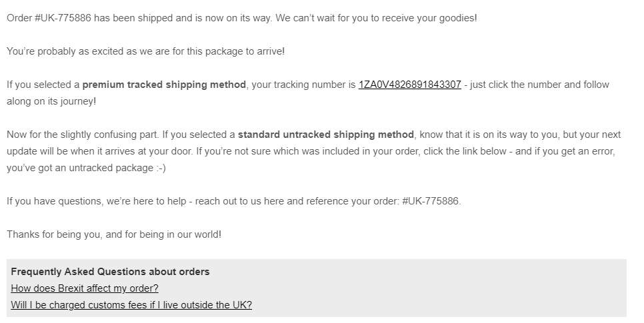Click order reference #UK-775886 after 'reference your order'
The image size is (644, 323).
430,201
